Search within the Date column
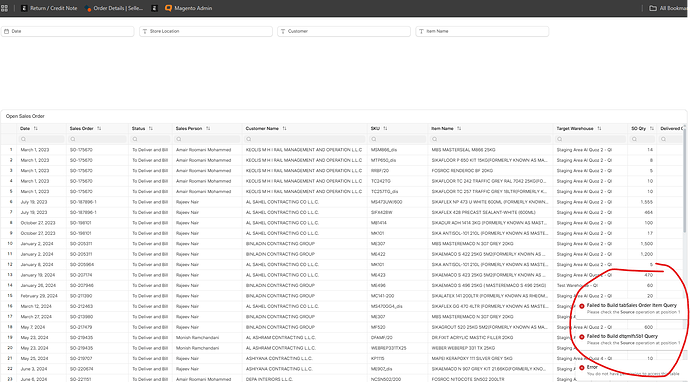 point(42,139)
